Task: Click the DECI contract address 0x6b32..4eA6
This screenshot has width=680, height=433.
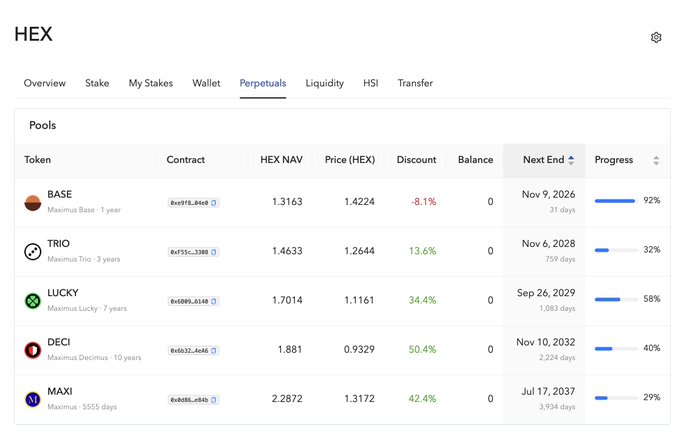Action: [x=189, y=351]
